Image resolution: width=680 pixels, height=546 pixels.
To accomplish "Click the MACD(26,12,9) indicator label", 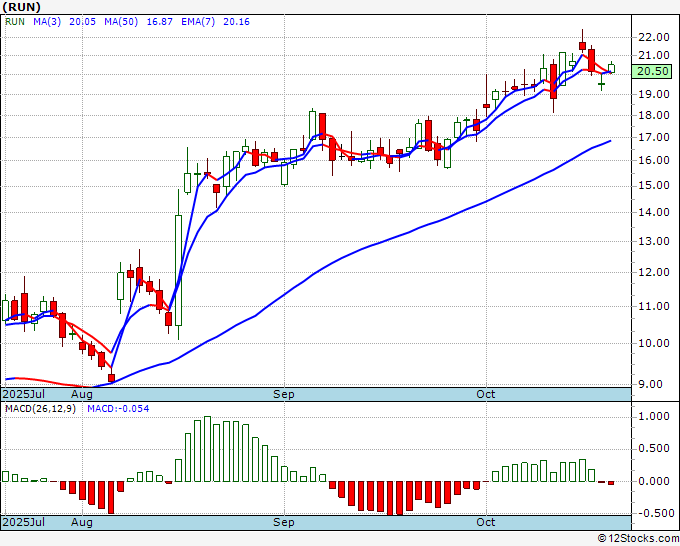I will pos(40,409).
